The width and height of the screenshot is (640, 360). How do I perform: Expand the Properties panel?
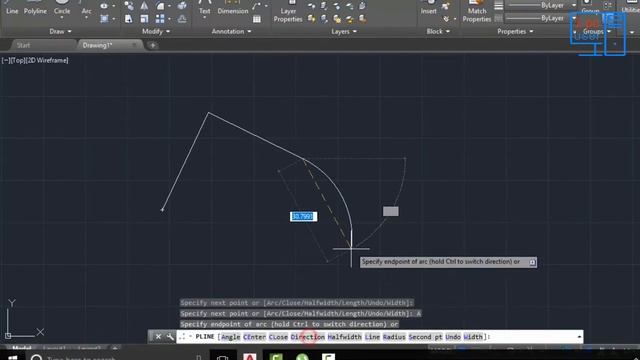click(515, 31)
